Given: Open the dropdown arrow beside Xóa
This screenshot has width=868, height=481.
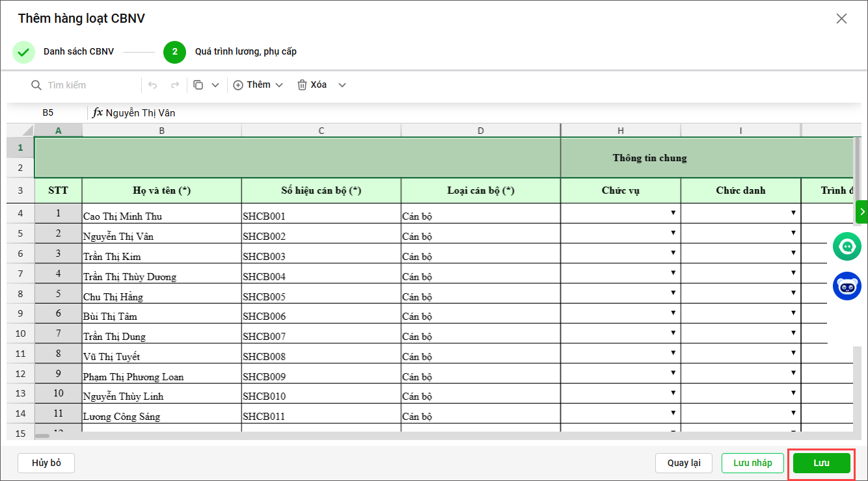Looking at the screenshot, I should tap(342, 85).
